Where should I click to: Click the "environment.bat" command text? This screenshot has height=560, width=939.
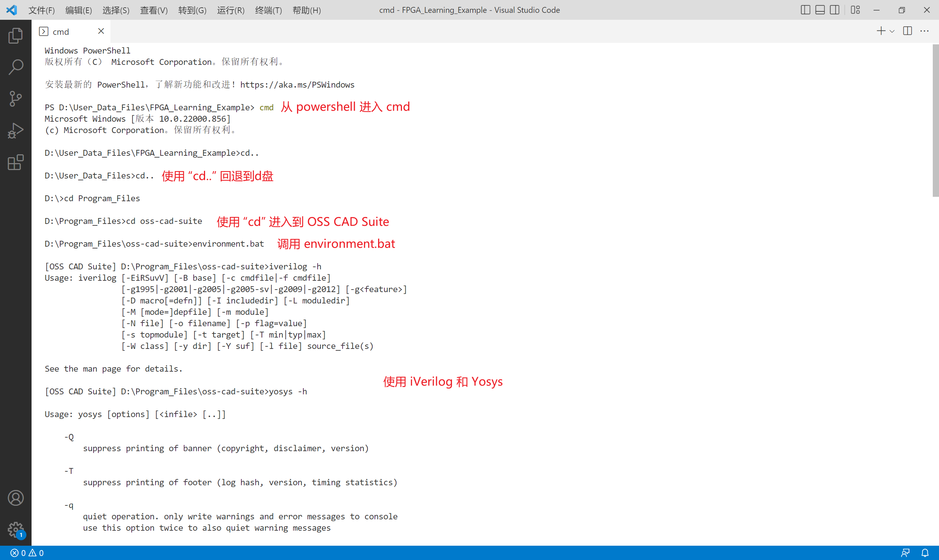point(229,244)
